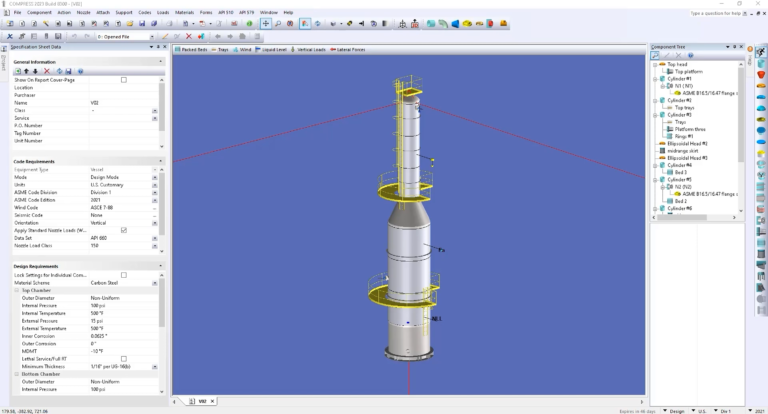Toggle Lateral Forces display

[348, 49]
